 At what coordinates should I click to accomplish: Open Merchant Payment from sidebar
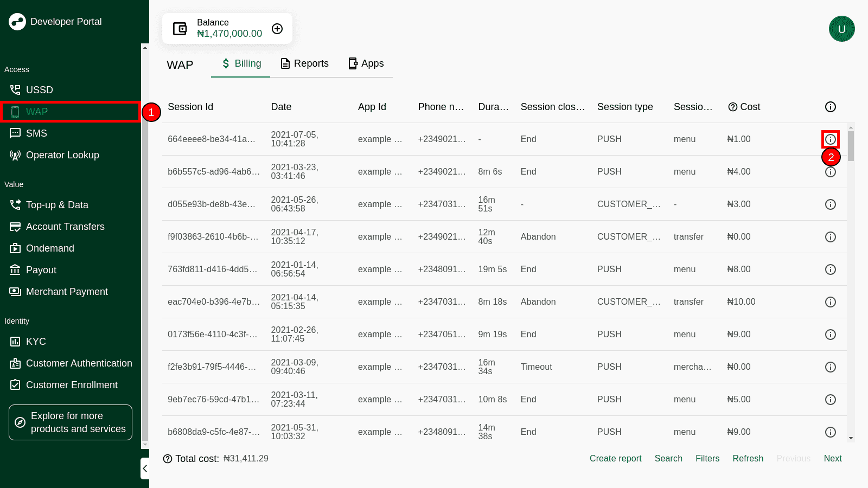coord(67,292)
